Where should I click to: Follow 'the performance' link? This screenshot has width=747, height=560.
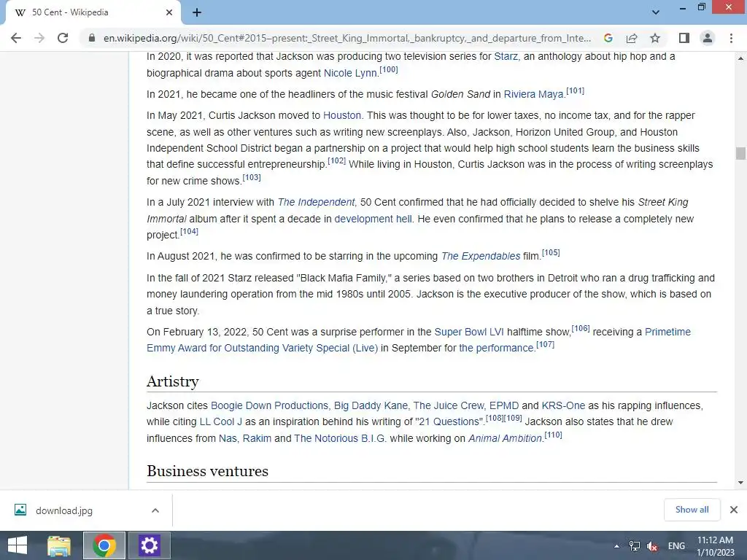[x=495, y=348]
